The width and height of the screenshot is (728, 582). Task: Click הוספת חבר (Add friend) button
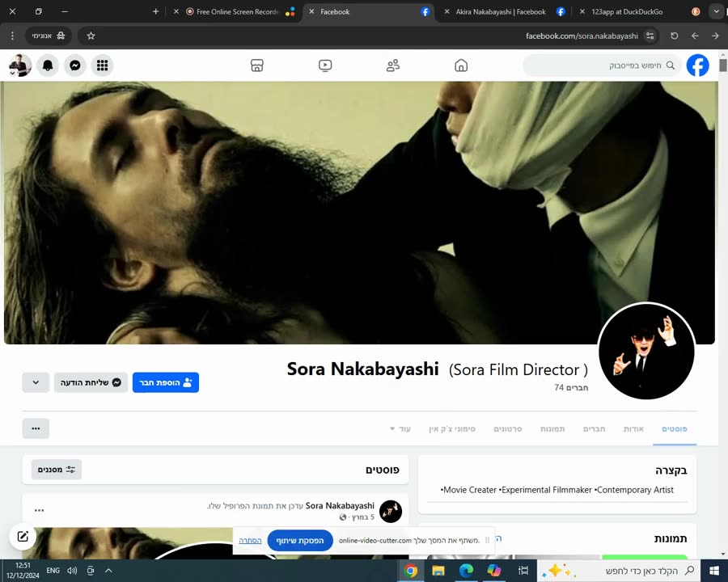pyautogui.click(x=166, y=382)
